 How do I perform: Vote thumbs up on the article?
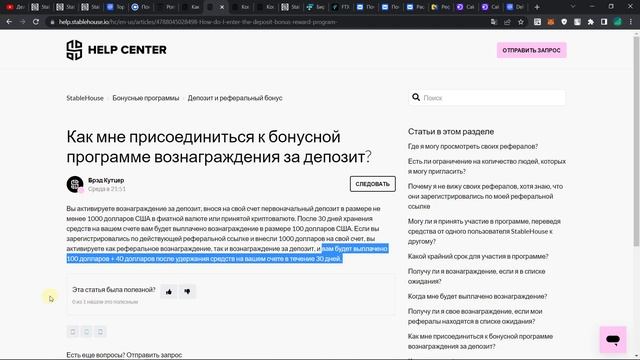[x=169, y=291]
